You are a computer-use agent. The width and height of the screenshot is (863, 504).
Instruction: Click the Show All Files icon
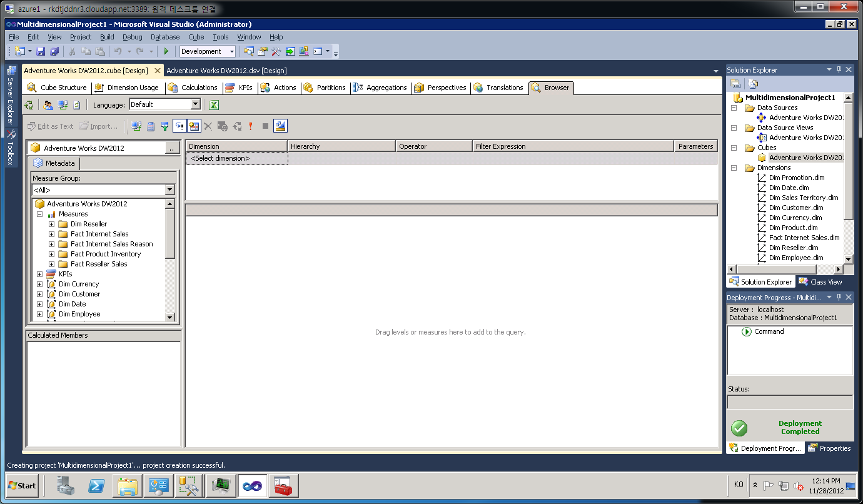754,84
